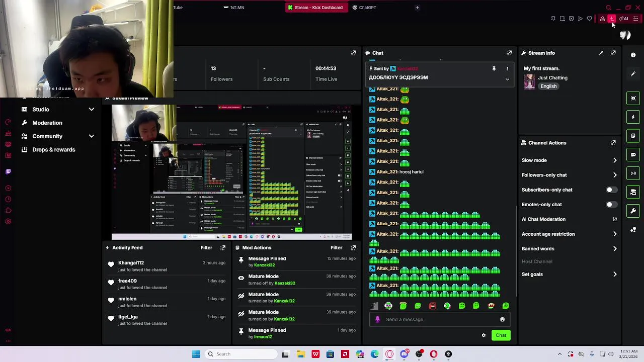Open Microsoft Edge from taskbar

tap(375, 354)
